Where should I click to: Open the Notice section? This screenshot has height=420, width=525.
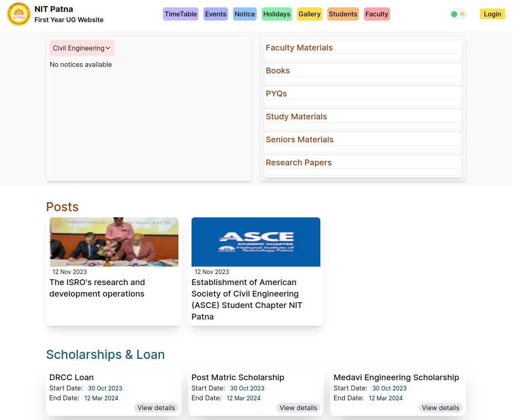245,14
